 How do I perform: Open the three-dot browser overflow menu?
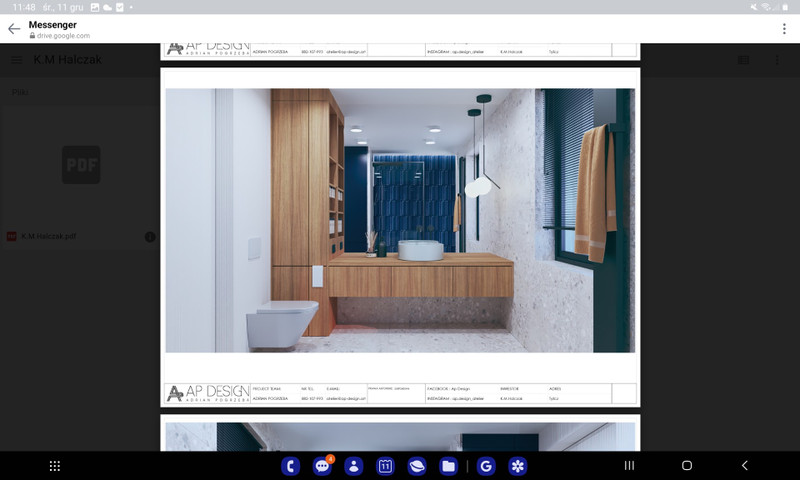coord(784,29)
